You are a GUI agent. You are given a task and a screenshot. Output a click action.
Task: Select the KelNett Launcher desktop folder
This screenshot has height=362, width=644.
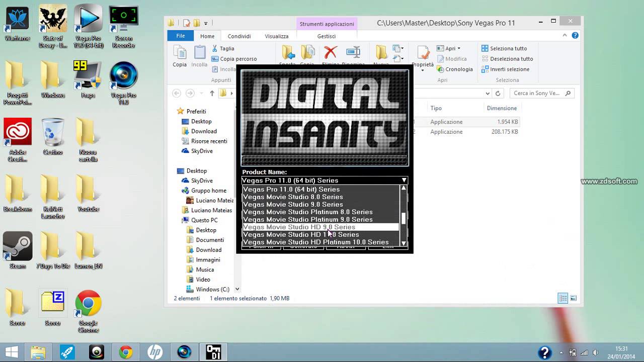(x=53, y=197)
